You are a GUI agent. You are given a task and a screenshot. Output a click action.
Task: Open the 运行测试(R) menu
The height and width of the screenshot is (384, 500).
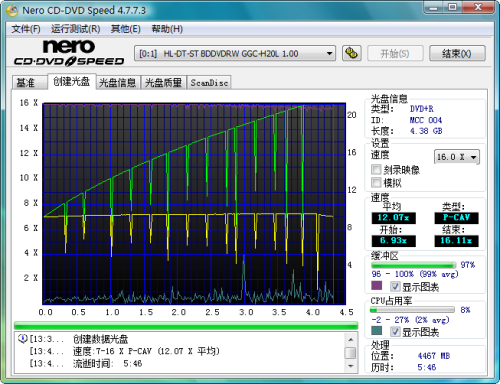pos(75,29)
